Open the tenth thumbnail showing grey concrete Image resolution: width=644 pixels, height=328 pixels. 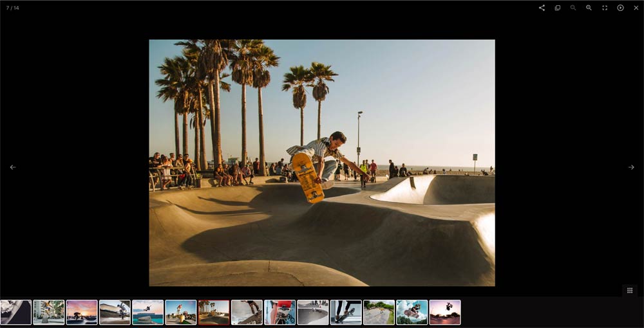coord(312,312)
